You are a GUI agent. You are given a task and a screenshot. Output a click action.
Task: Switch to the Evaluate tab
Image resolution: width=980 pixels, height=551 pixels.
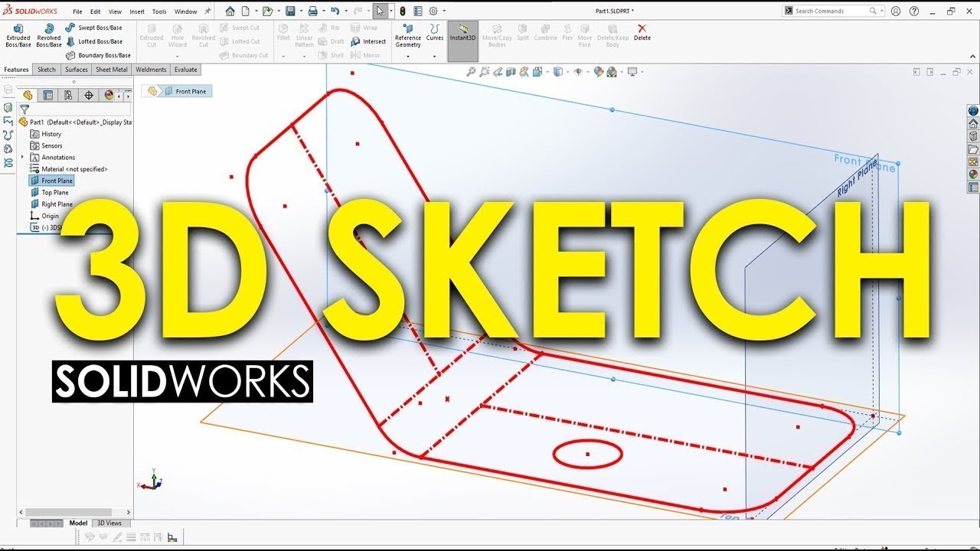coord(185,70)
